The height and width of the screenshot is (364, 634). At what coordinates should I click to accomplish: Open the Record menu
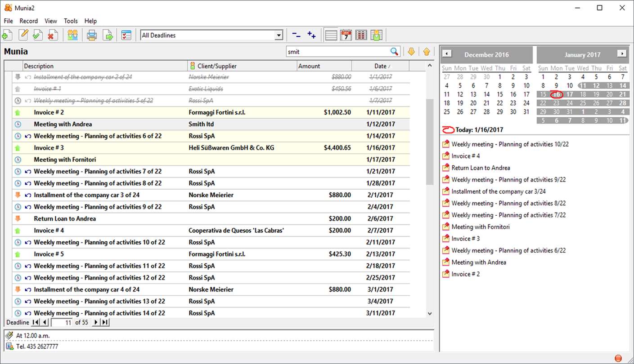[29, 21]
